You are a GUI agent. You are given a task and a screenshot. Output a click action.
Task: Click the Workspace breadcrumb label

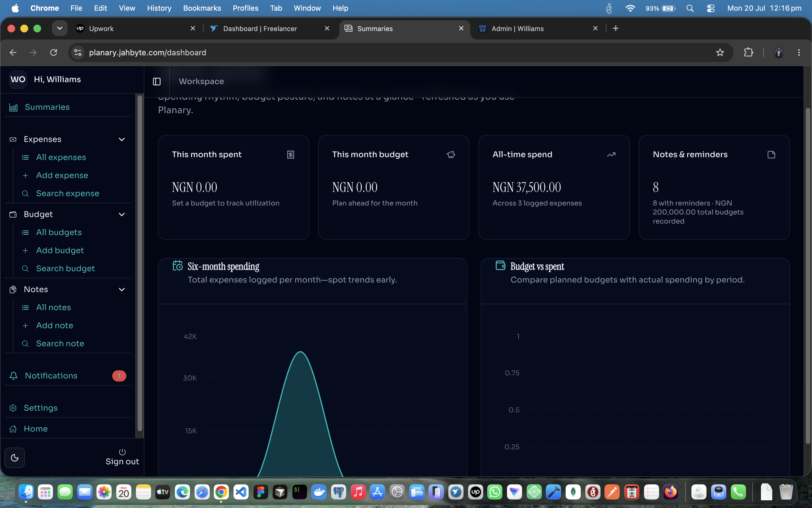point(201,81)
